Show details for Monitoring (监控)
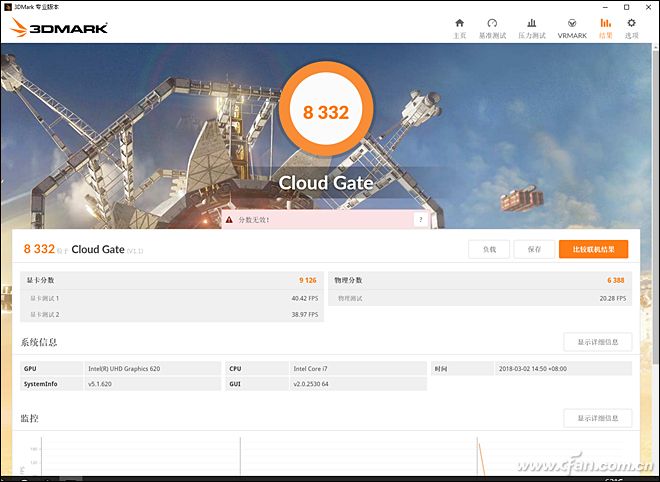 coord(598,418)
